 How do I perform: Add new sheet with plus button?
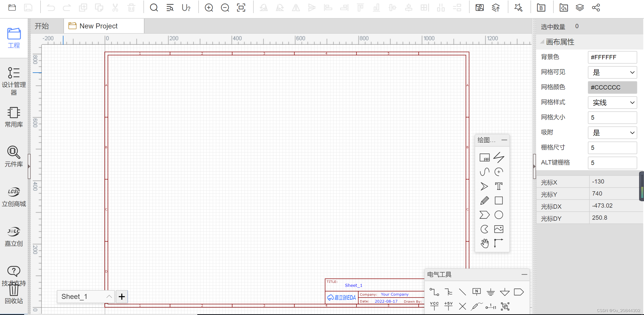pos(122,296)
